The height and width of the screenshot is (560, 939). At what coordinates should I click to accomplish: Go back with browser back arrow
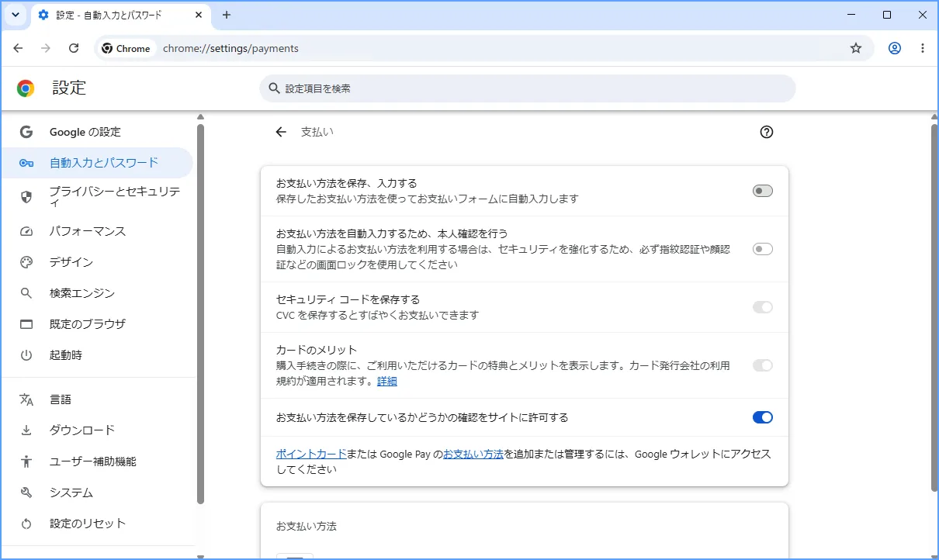pos(18,48)
